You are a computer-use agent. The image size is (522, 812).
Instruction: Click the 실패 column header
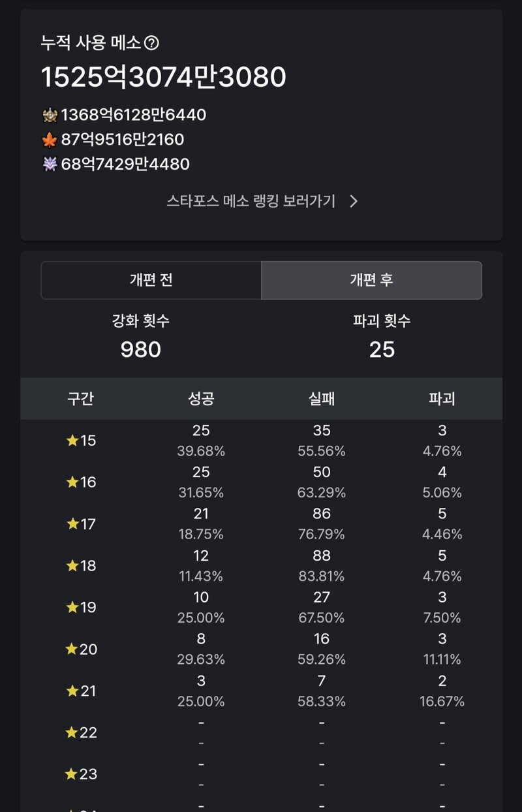[x=322, y=399]
